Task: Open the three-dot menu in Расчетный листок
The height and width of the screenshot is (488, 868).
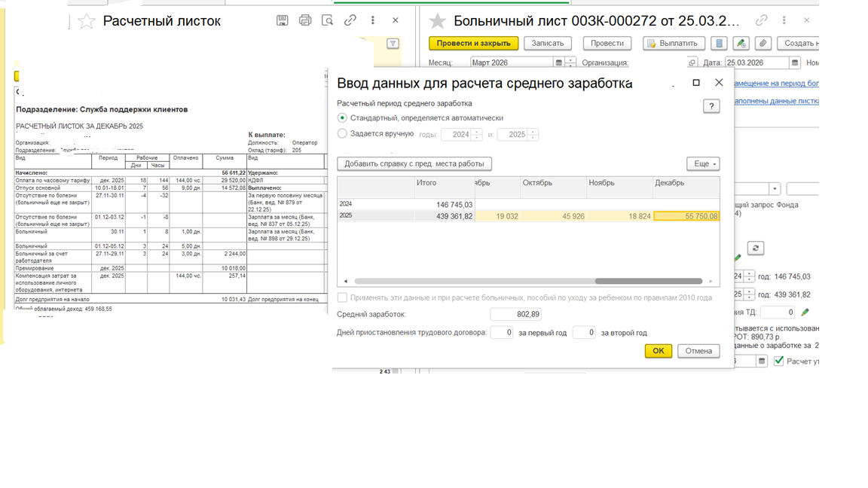Action: [373, 20]
